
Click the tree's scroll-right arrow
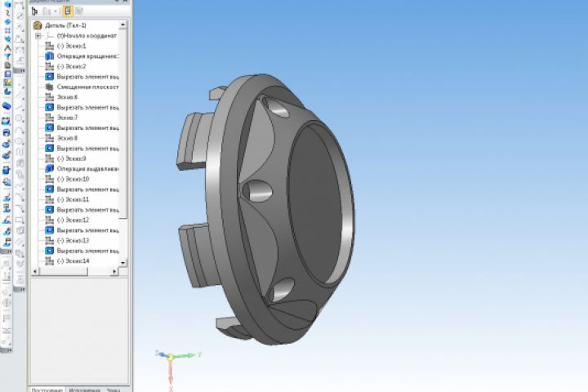(x=115, y=271)
